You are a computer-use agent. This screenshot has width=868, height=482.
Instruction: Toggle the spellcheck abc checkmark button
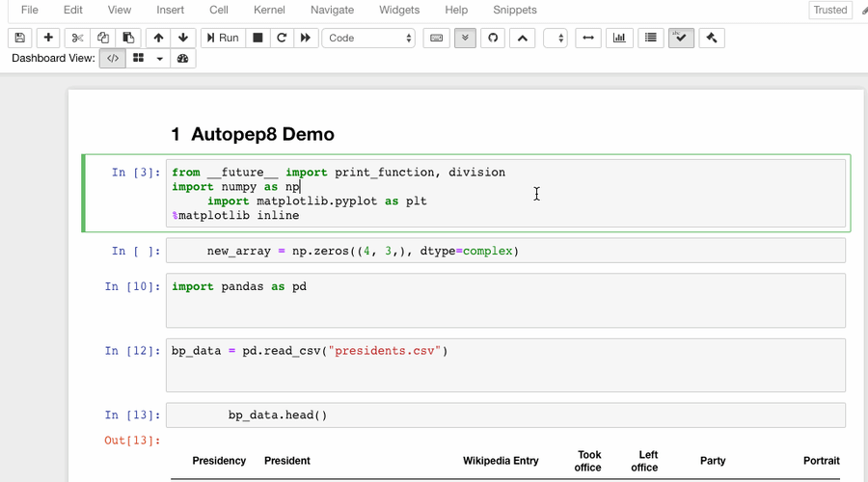[x=681, y=38]
